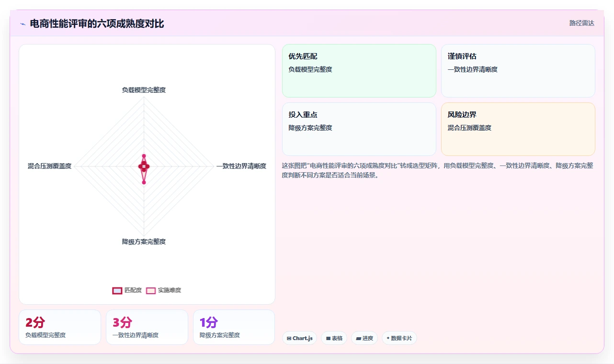This screenshot has width=614, height=364.
Task: Open the 谨慎评估 card
Action: (x=518, y=71)
